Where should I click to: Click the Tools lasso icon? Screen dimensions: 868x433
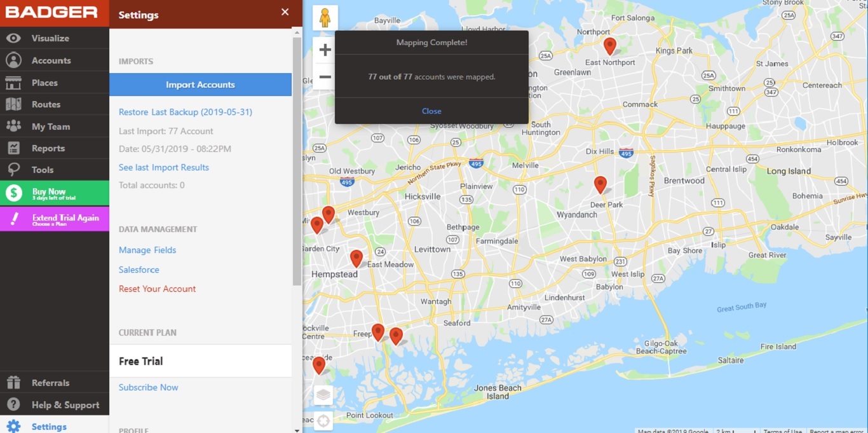click(13, 170)
